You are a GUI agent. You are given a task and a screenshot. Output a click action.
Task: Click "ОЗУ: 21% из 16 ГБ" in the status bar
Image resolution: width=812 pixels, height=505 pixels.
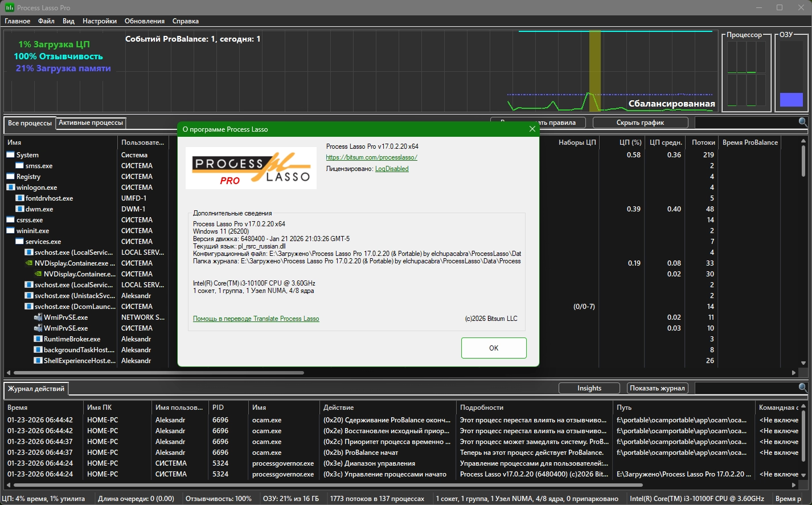(x=290, y=499)
